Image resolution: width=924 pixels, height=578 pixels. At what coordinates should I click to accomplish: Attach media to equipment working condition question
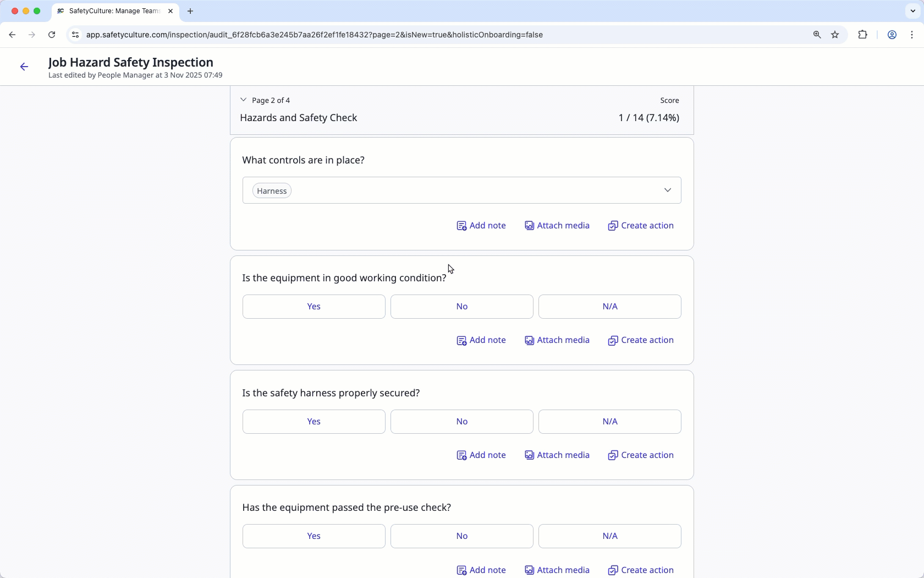[x=557, y=340]
